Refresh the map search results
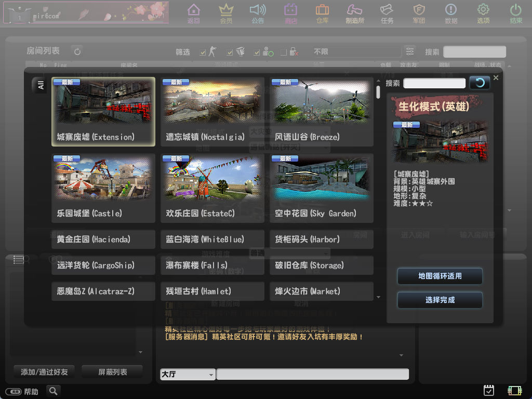This screenshot has height=399, width=532. (480, 83)
